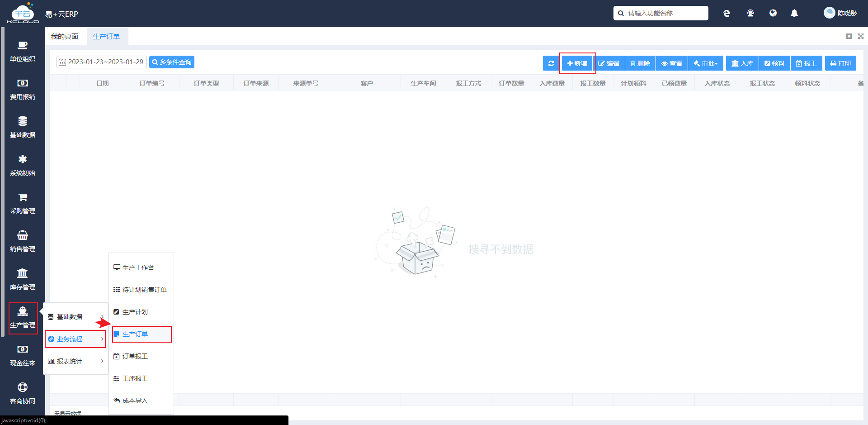
Task: Select 系统初始 in the sidebar
Action: pos(23,165)
